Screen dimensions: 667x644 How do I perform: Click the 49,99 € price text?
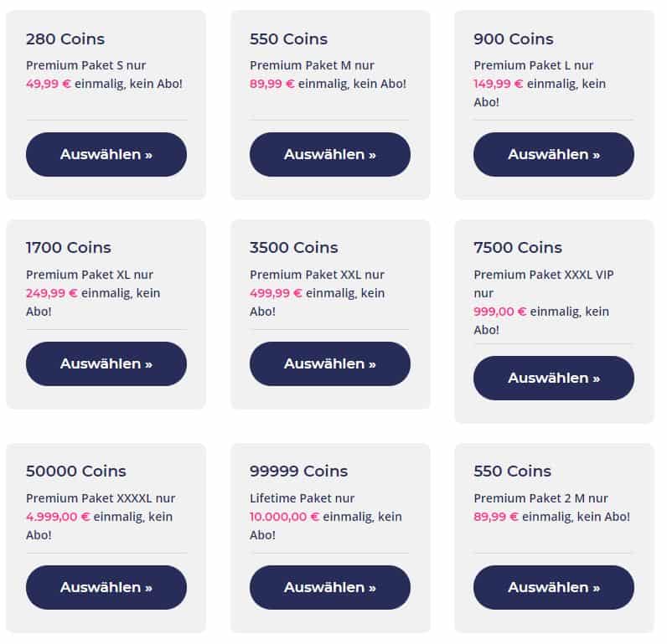(x=49, y=84)
